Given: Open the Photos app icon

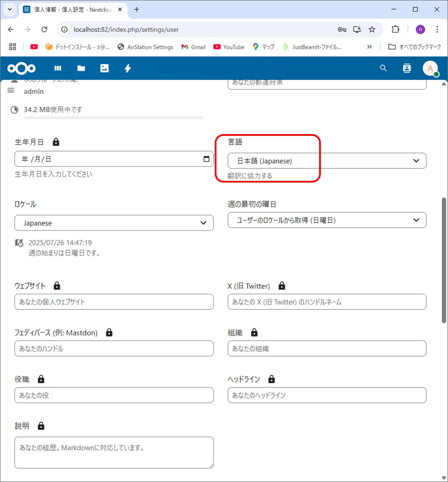Looking at the screenshot, I should 104,68.
